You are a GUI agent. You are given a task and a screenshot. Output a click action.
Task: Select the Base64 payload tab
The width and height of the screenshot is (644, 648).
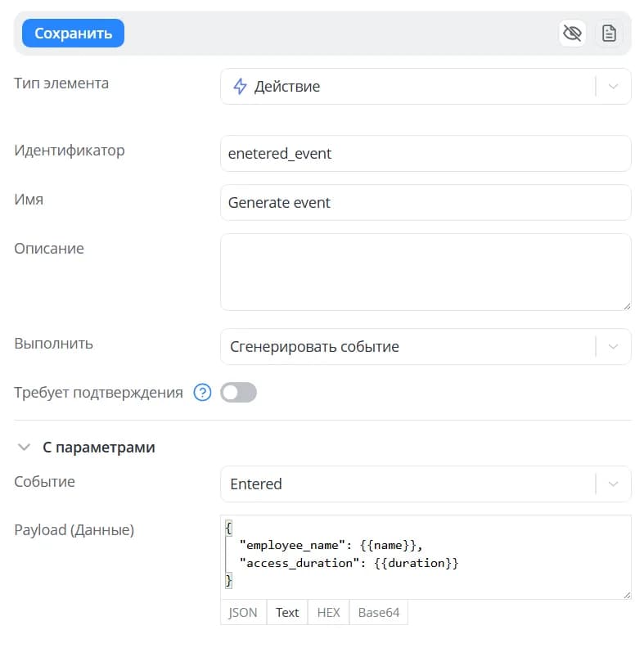pyautogui.click(x=379, y=612)
